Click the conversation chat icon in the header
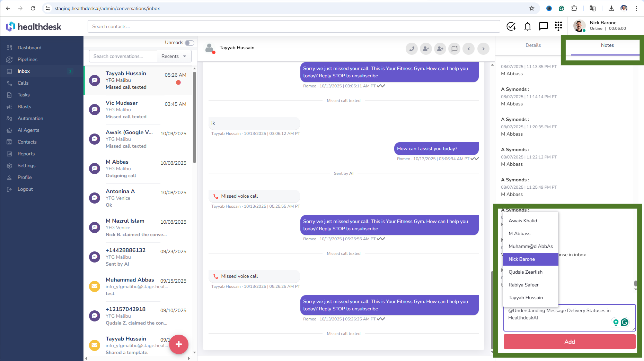Viewport: 644px width, 361px height. (454, 49)
